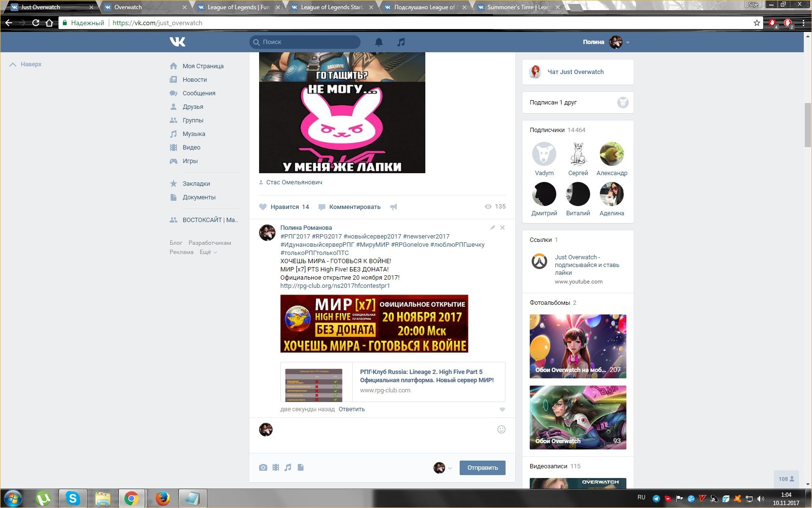Open the Обои Overwatch album with 93 photos

[578, 418]
